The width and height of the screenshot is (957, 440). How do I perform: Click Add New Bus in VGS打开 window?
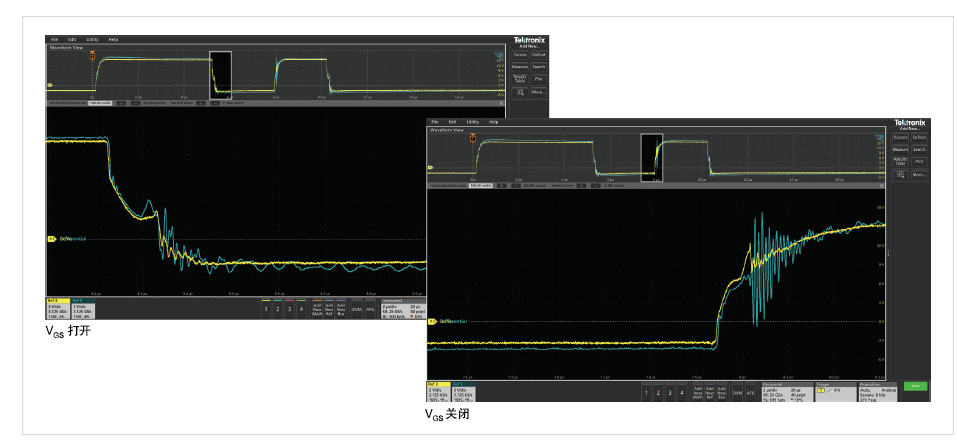[341, 309]
